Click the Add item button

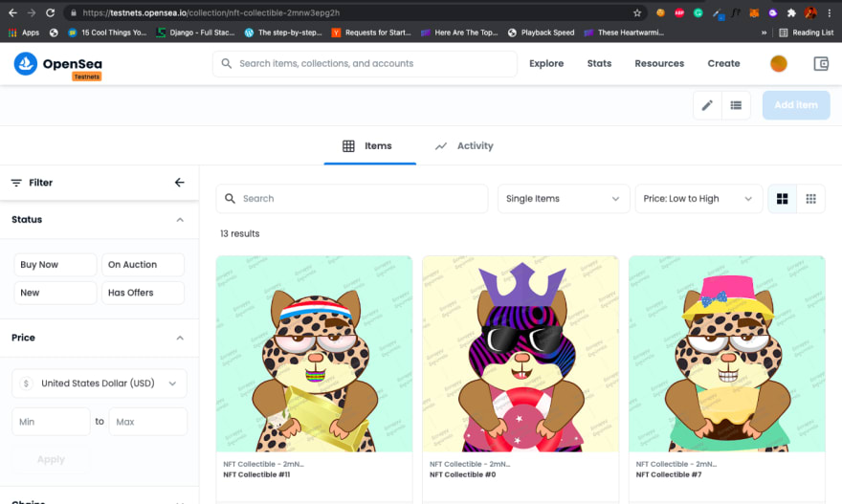tap(796, 105)
